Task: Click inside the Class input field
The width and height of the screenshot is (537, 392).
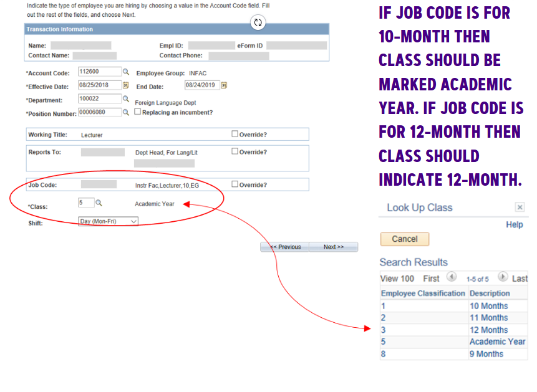Action: [86, 203]
